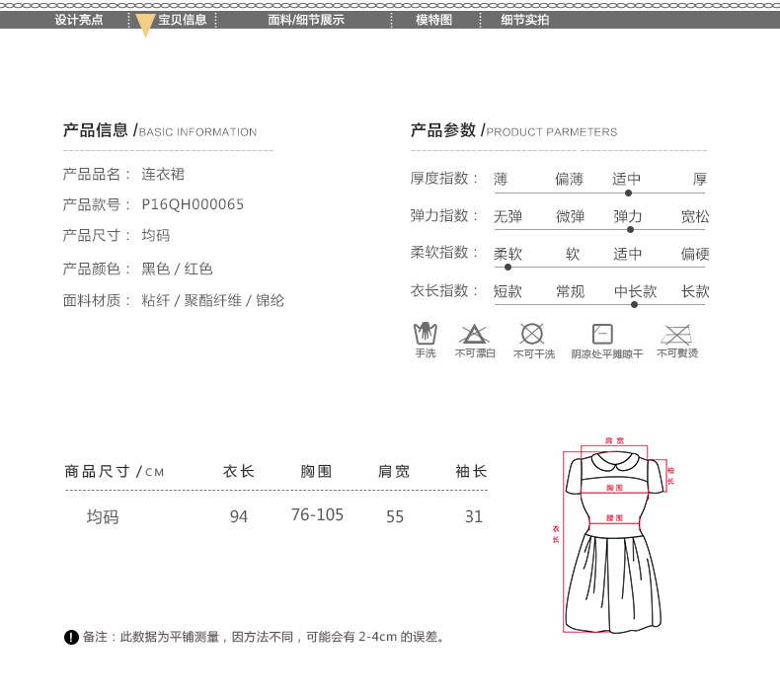
Task: Click thickness option 厚
Action: point(699,179)
